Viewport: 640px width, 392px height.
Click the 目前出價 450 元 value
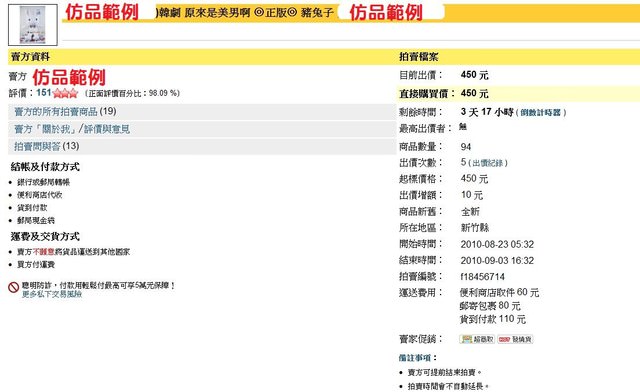click(474, 75)
